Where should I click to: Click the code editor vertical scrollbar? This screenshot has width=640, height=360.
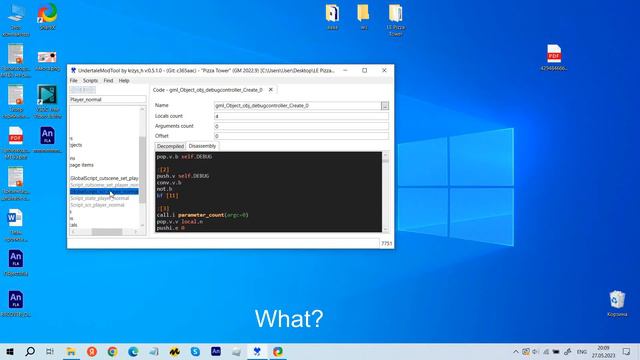coord(385,192)
